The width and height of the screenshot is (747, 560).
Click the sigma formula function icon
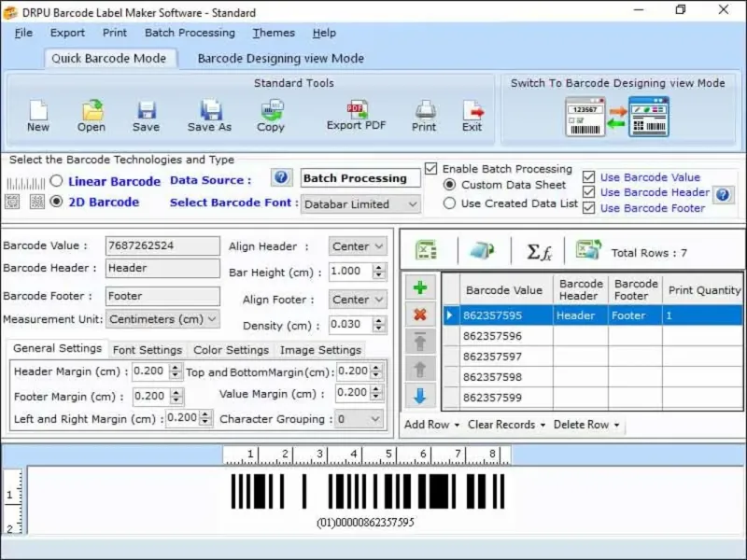click(539, 251)
